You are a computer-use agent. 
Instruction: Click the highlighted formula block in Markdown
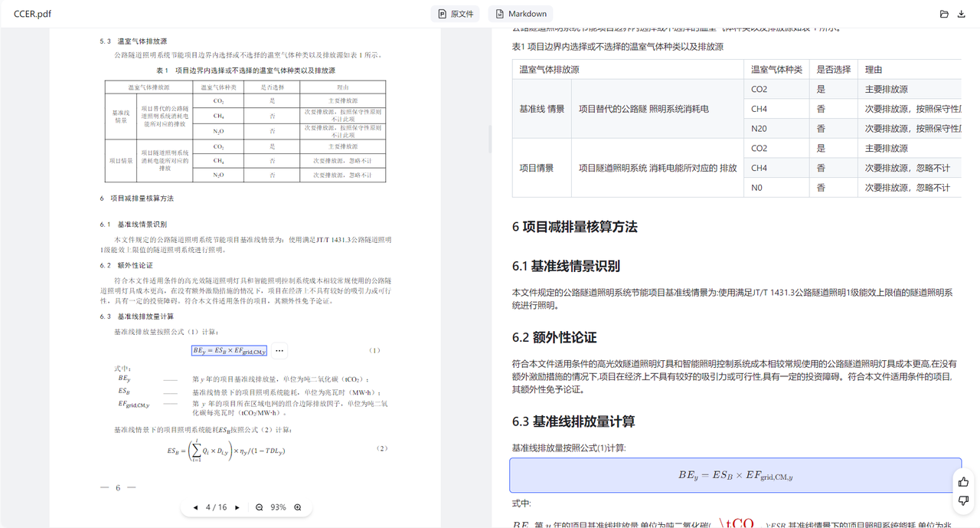click(735, 476)
